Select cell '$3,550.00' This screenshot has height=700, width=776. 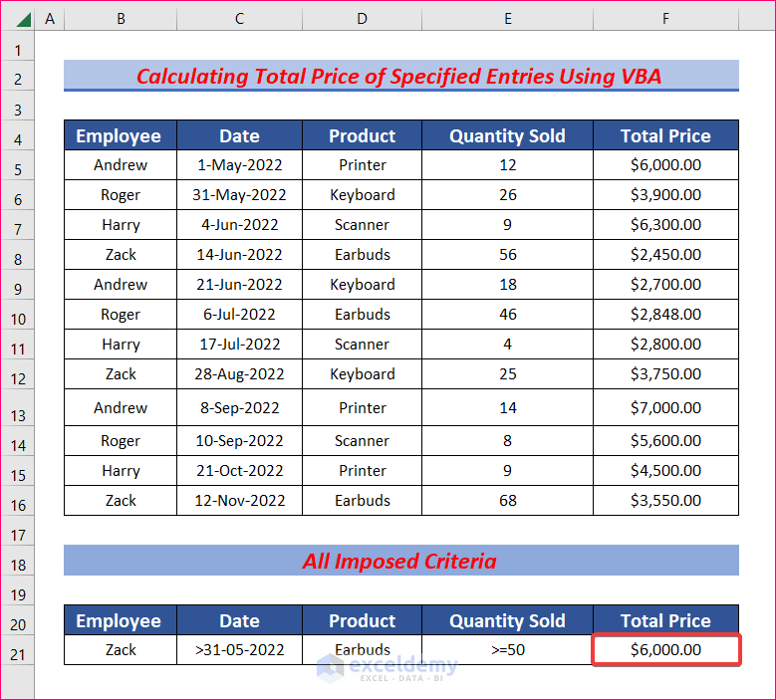[665, 500]
